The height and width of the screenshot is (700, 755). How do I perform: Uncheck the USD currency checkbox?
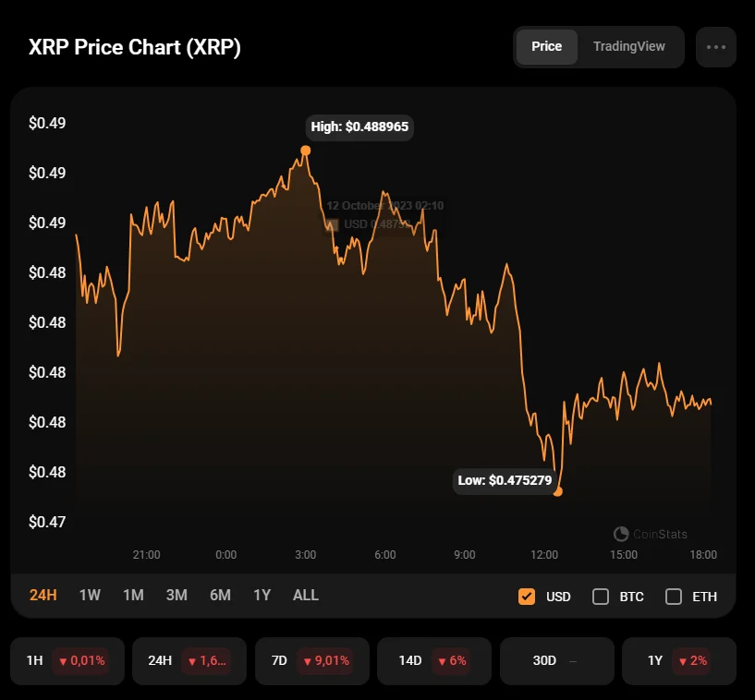527,596
